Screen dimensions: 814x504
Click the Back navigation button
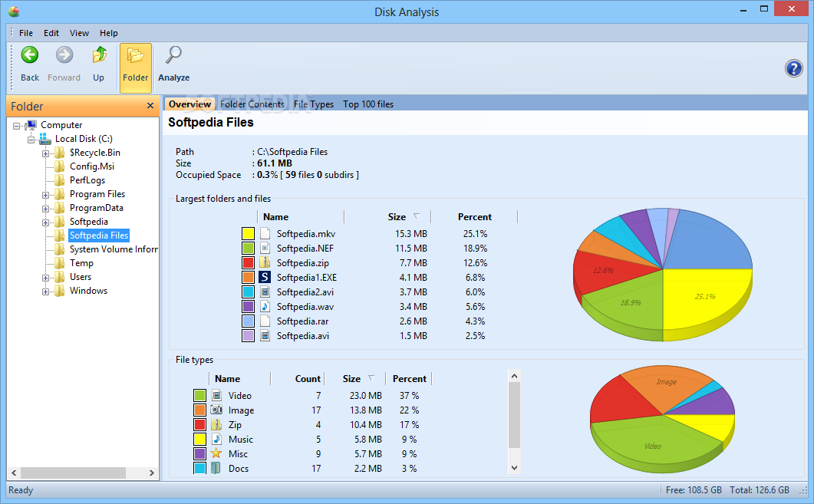coord(30,64)
